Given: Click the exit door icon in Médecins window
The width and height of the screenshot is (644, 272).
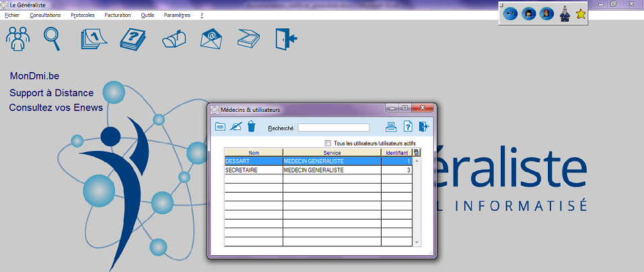Looking at the screenshot, I should pos(424,127).
